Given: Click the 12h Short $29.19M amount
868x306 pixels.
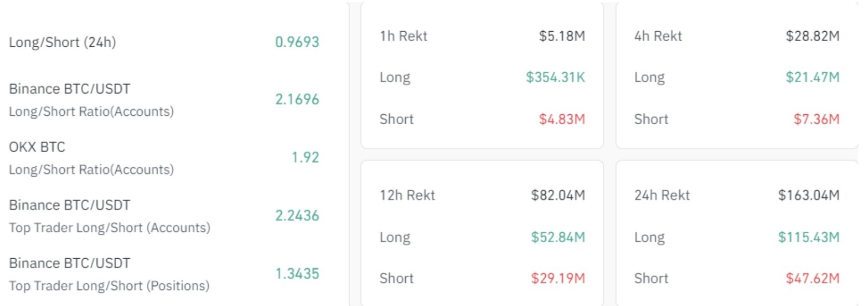Looking at the screenshot, I should click(x=558, y=278).
